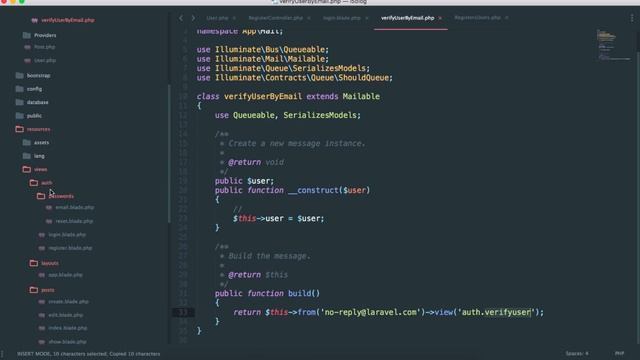Click the code minimap preview

point(613,45)
